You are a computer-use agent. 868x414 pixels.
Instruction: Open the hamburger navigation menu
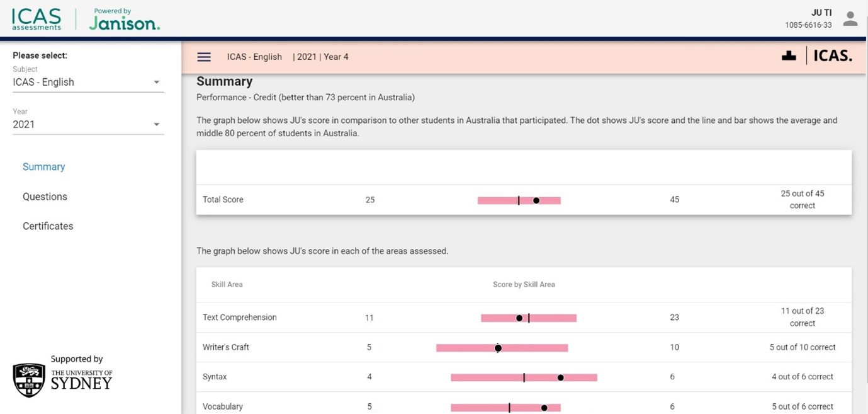[204, 57]
